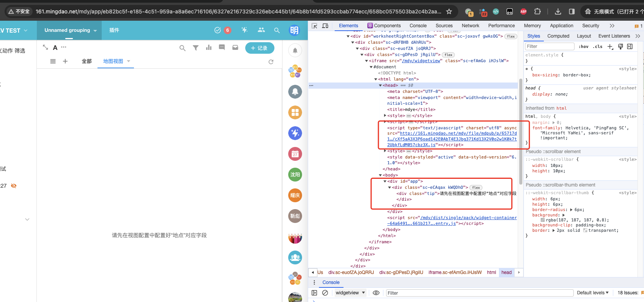Open the widgetview context selector dropdown
The image size is (644, 302).
(350, 293)
